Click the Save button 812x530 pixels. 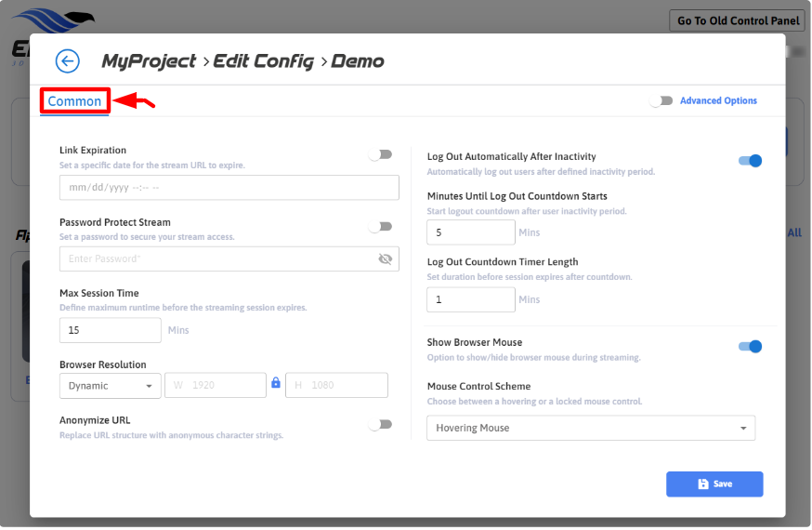point(714,484)
